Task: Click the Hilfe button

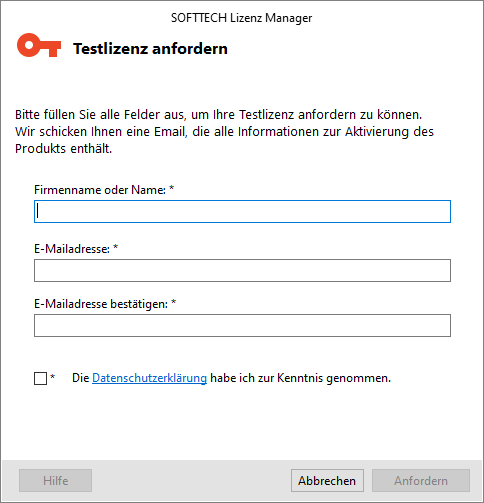Action: click(x=55, y=480)
